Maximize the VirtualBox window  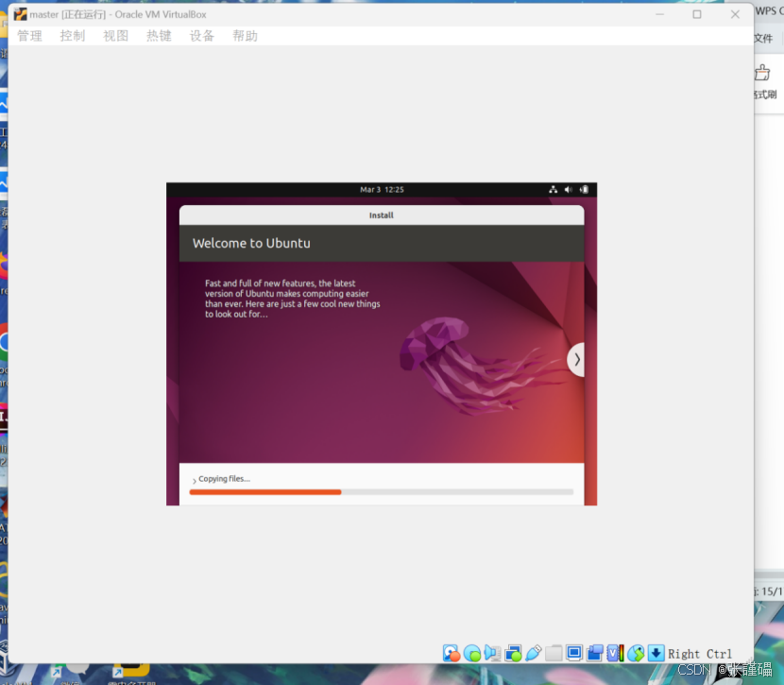click(x=697, y=14)
